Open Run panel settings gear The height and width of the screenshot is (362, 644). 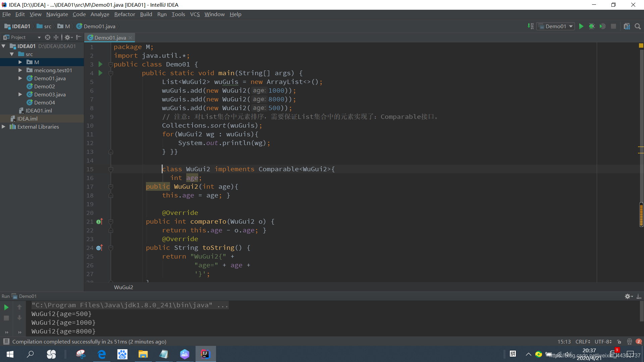628,296
